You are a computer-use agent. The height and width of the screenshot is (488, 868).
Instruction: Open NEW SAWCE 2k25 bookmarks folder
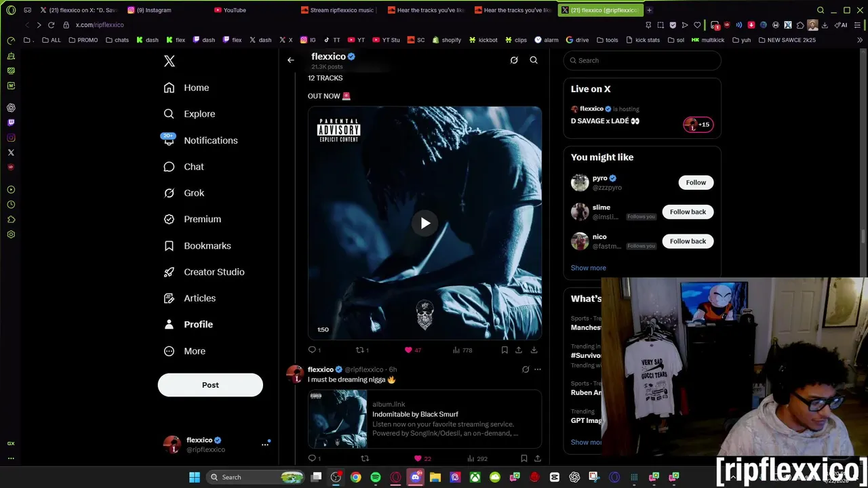[x=787, y=40]
